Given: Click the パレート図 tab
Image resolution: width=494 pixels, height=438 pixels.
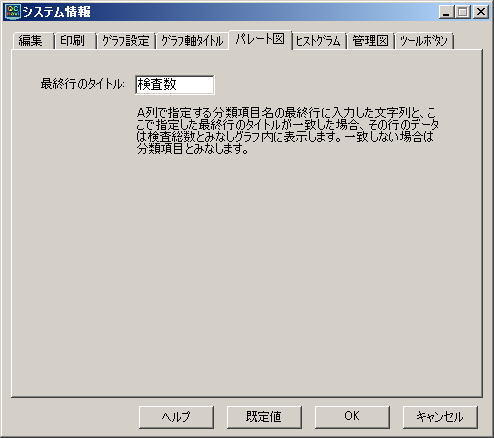Looking at the screenshot, I should [260, 40].
